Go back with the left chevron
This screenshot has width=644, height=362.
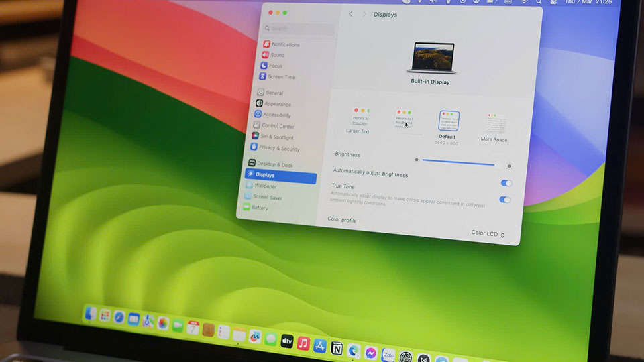350,14
